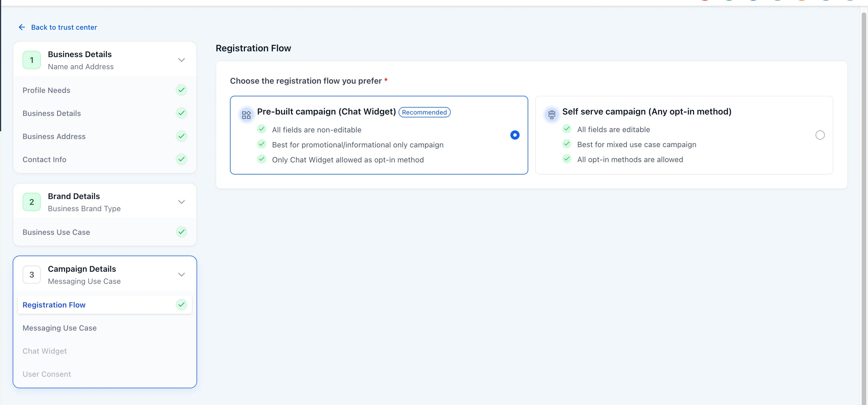Click the green checkmark beside Registration Flow
The image size is (868, 405).
pyautogui.click(x=181, y=305)
